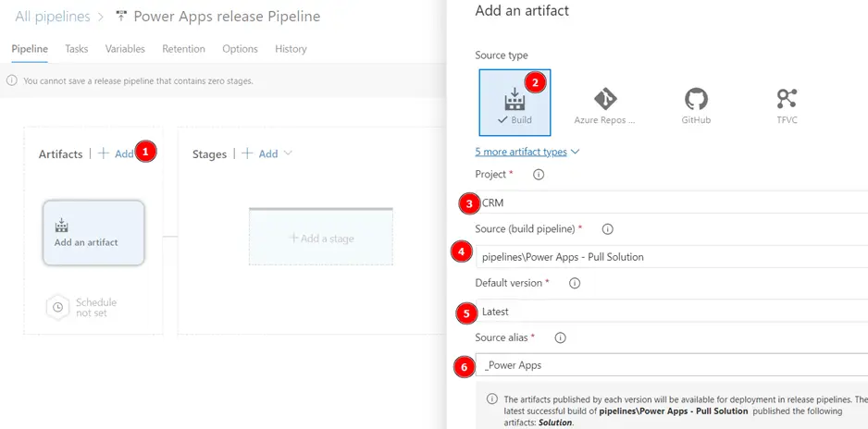Click the Schedule not set clock icon
The height and width of the screenshot is (429, 868).
coord(57,307)
